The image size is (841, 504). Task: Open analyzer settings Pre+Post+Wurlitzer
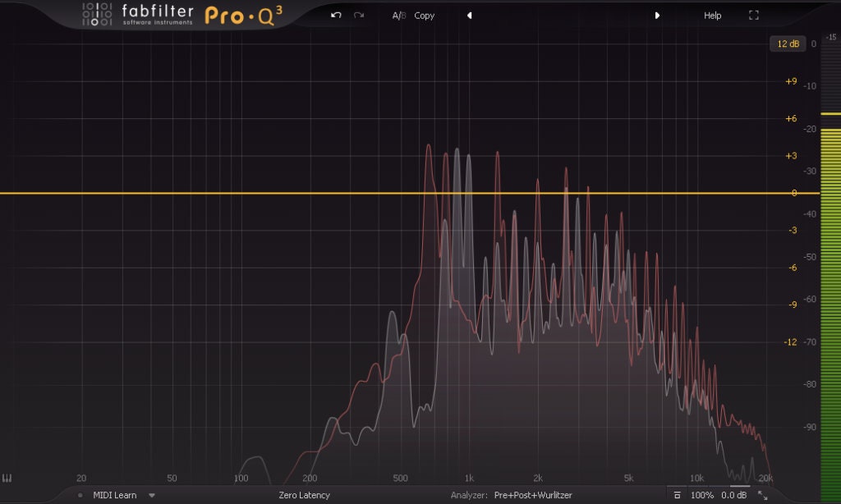point(532,495)
